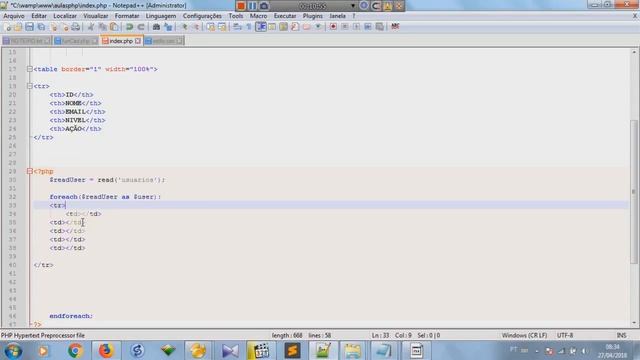Click the Copy toolbar icon
The height and width of the screenshot is (360, 640).
point(102,27)
